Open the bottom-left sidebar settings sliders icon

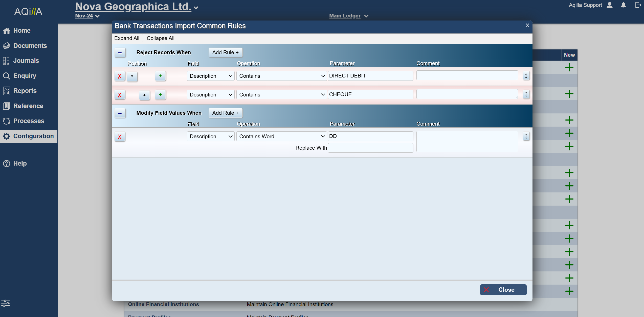[6, 303]
